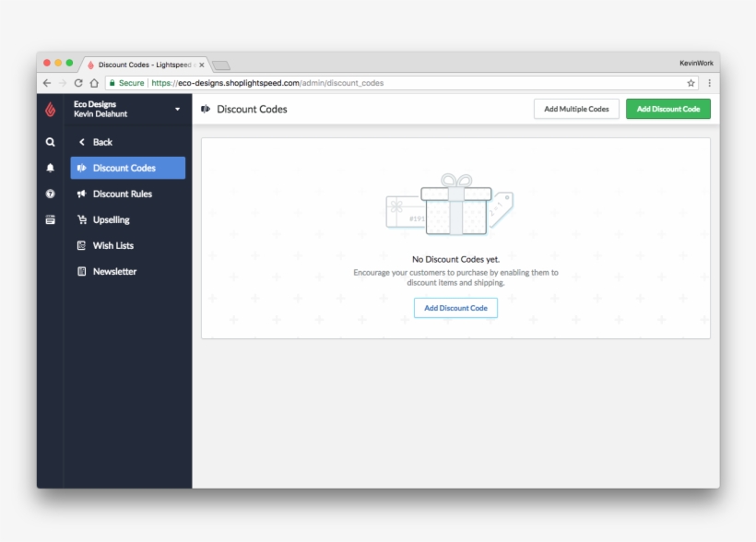Image resolution: width=756 pixels, height=542 pixels.
Task: Go back with browser back arrow
Action: [47, 83]
